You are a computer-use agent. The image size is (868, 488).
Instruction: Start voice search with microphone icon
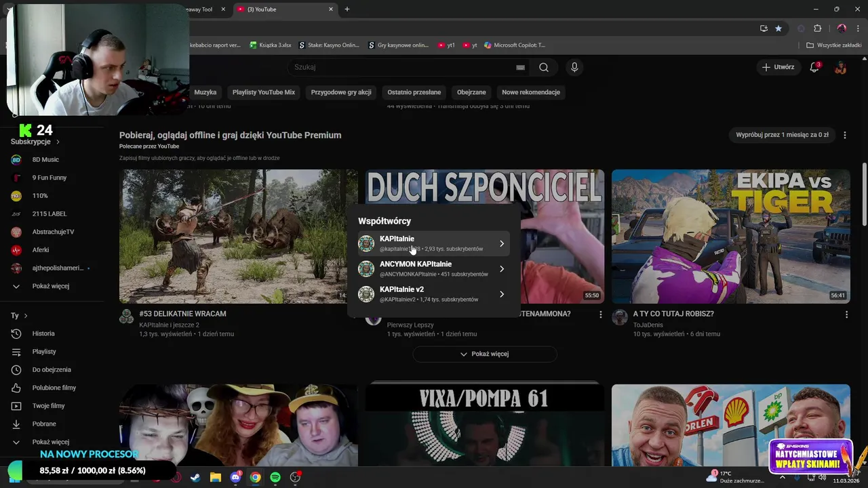click(574, 67)
